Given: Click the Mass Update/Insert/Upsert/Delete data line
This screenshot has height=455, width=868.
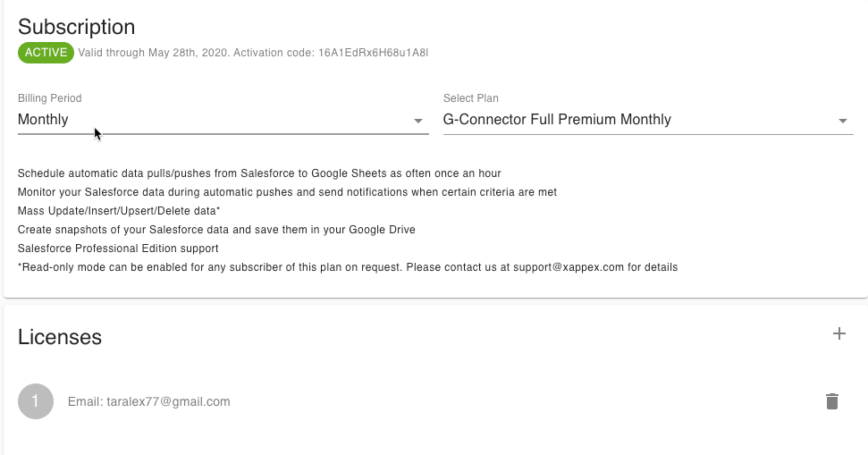Looking at the screenshot, I should point(119,211).
